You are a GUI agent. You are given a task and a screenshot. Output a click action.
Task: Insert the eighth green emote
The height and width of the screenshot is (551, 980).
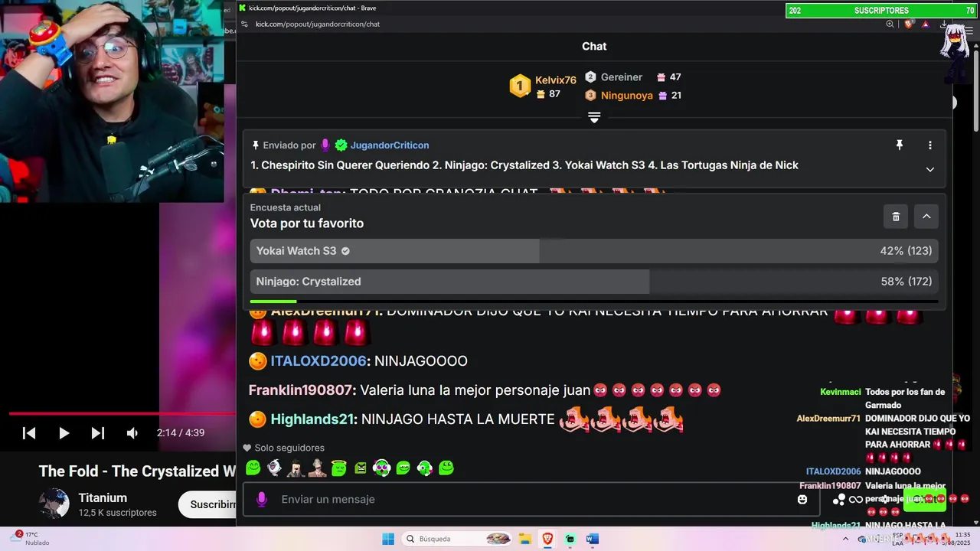pyautogui.click(x=403, y=468)
